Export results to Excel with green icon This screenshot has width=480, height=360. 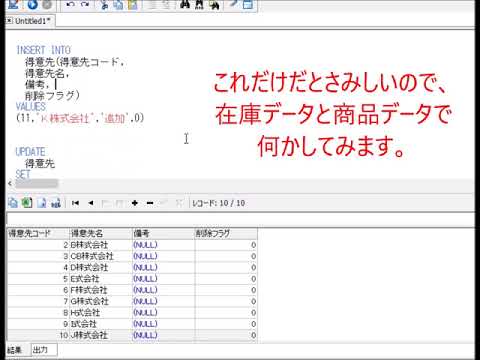tap(27, 203)
